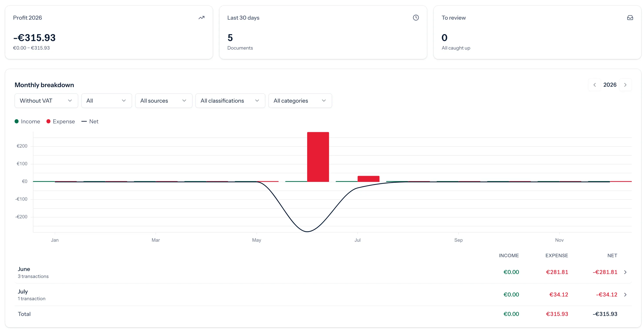Click the Total €315.93 expense value

pos(557,314)
